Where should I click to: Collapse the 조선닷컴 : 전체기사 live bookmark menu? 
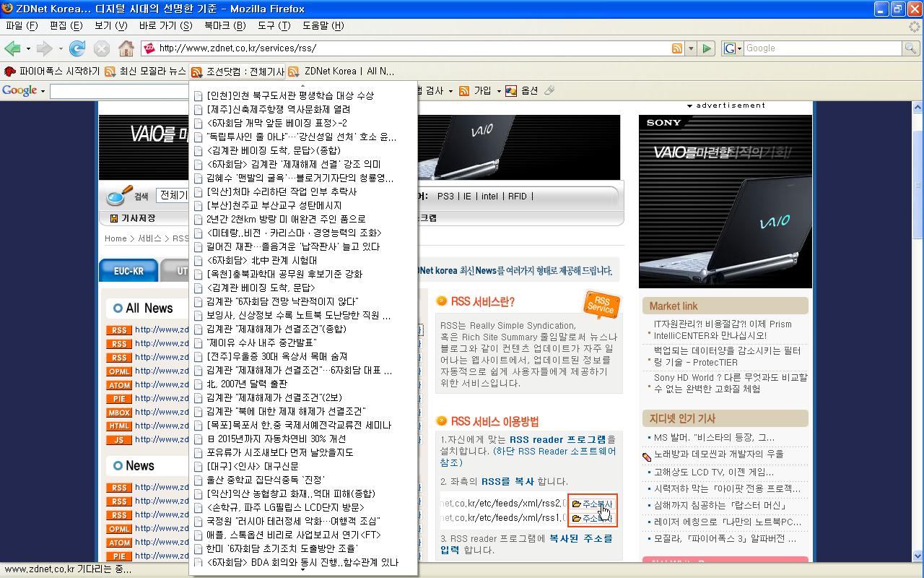coord(237,72)
